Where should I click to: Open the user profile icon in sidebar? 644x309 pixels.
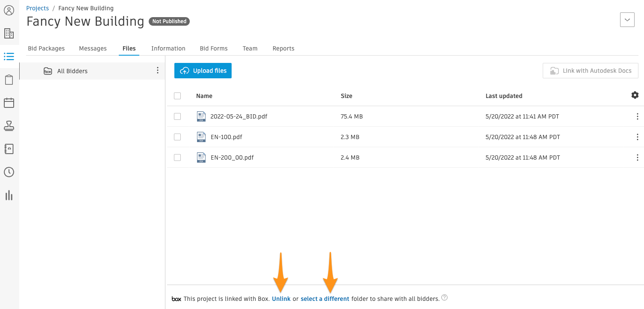pyautogui.click(x=9, y=10)
